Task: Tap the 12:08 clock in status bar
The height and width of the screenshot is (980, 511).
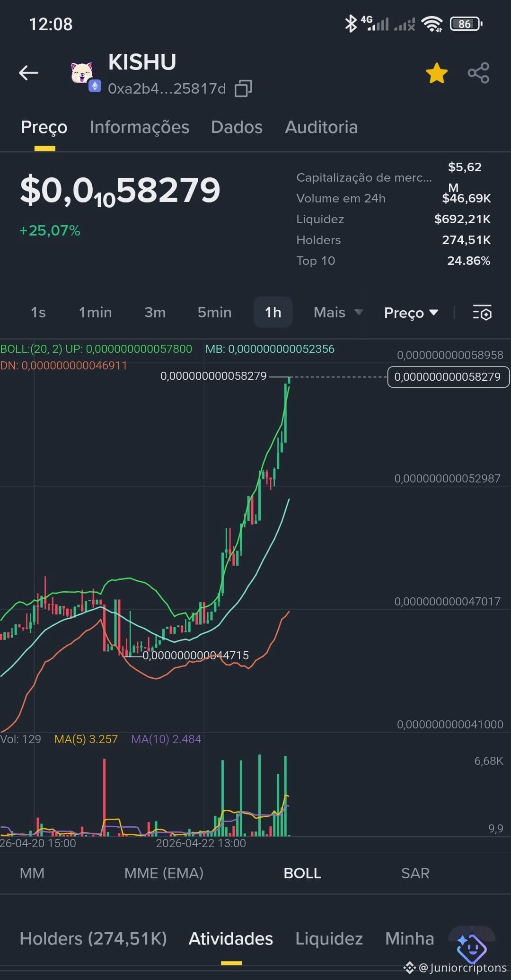Action: click(x=51, y=24)
